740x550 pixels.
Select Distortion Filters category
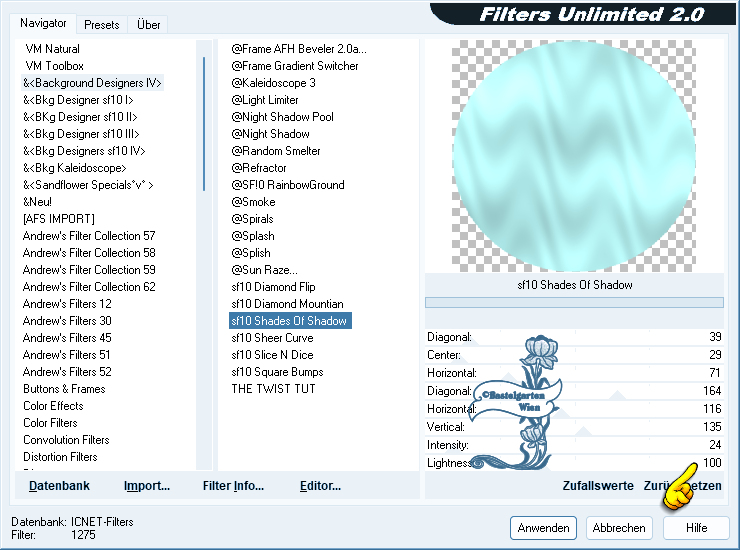[60, 457]
